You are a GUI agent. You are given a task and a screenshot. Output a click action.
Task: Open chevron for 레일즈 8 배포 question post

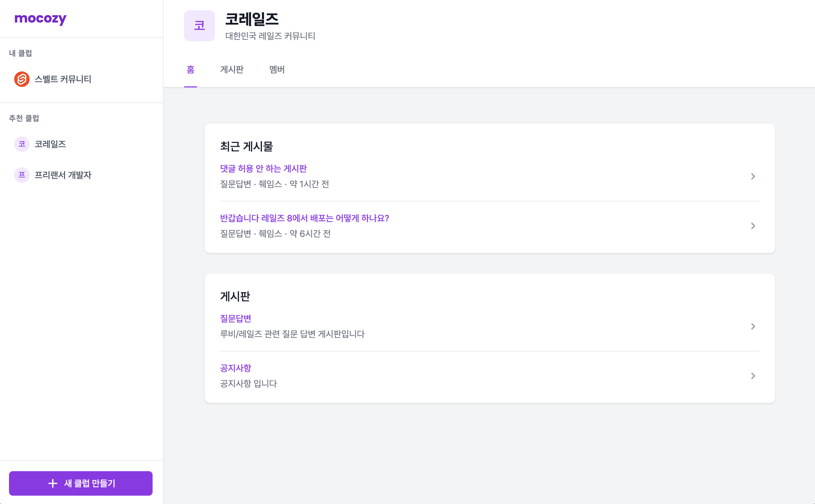click(x=753, y=226)
